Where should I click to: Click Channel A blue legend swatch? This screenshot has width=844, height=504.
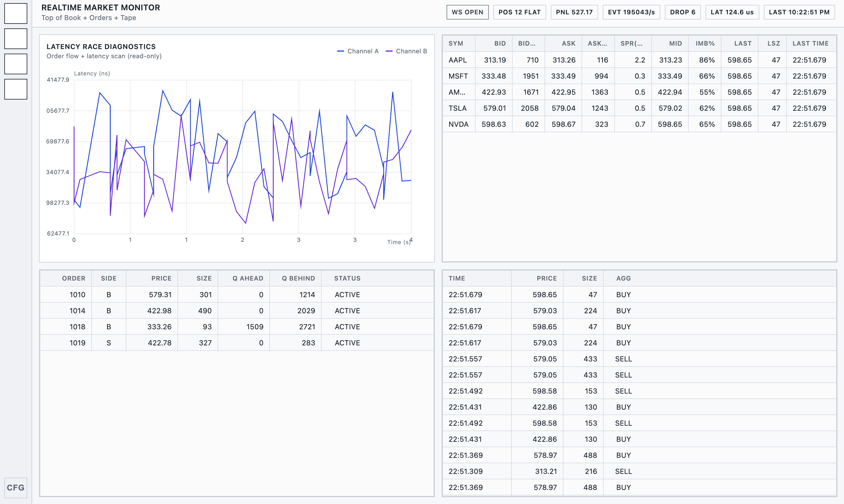click(340, 51)
